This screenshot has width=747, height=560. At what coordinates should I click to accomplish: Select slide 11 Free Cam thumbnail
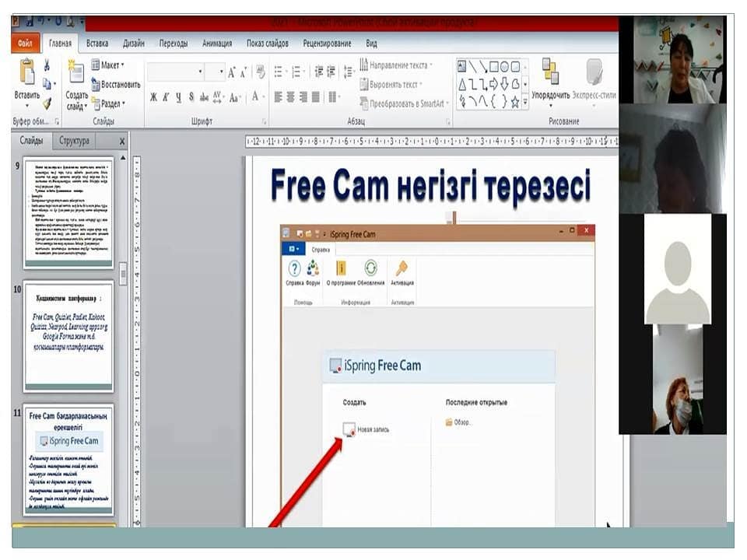(x=68, y=460)
